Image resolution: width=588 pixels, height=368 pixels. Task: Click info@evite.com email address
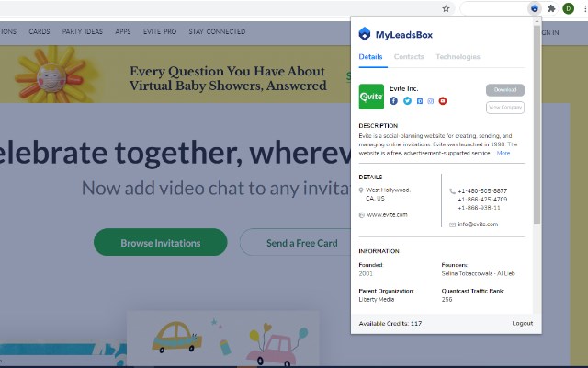[478, 224]
